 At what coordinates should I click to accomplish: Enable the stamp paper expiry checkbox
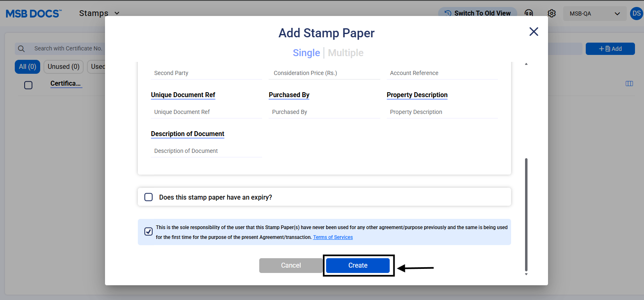(x=148, y=197)
